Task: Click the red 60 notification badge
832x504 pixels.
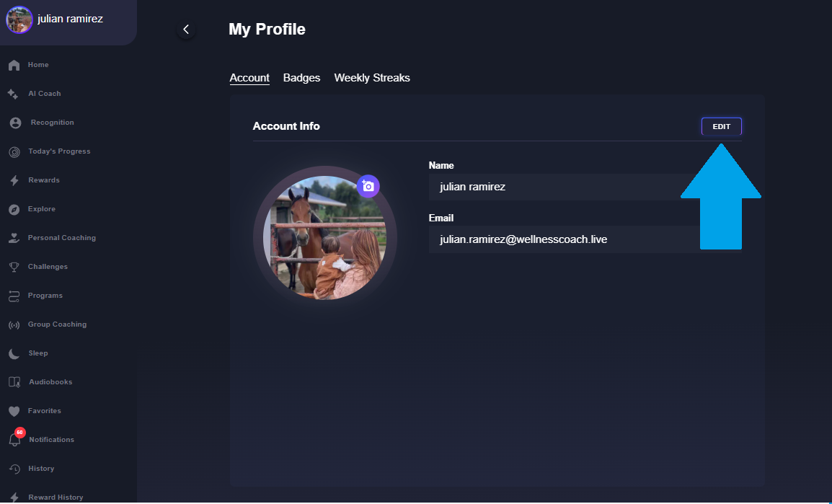Action: point(19,433)
